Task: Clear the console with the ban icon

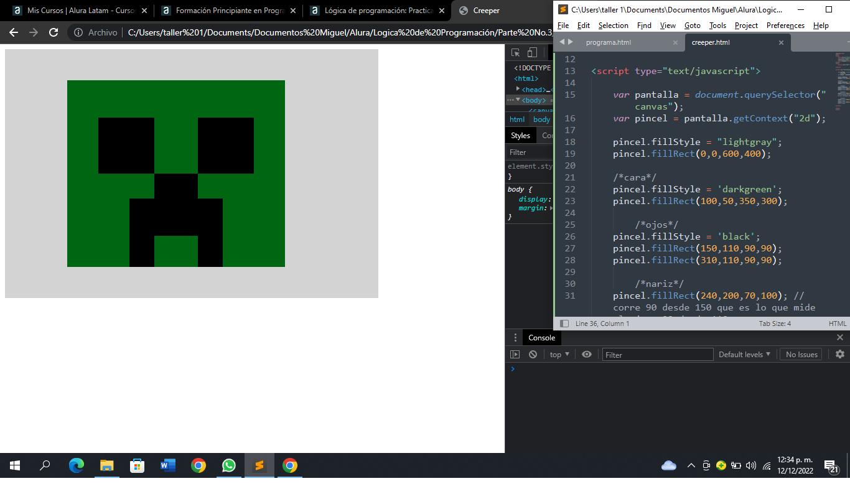Action: (x=533, y=354)
